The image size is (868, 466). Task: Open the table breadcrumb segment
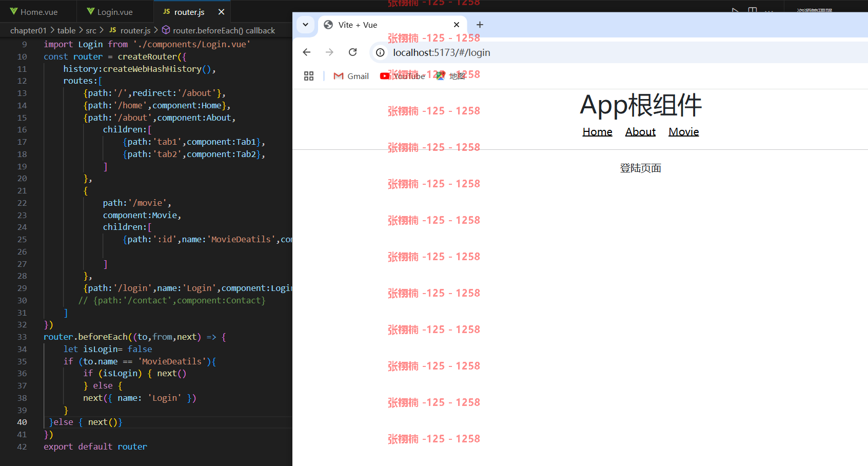66,30
